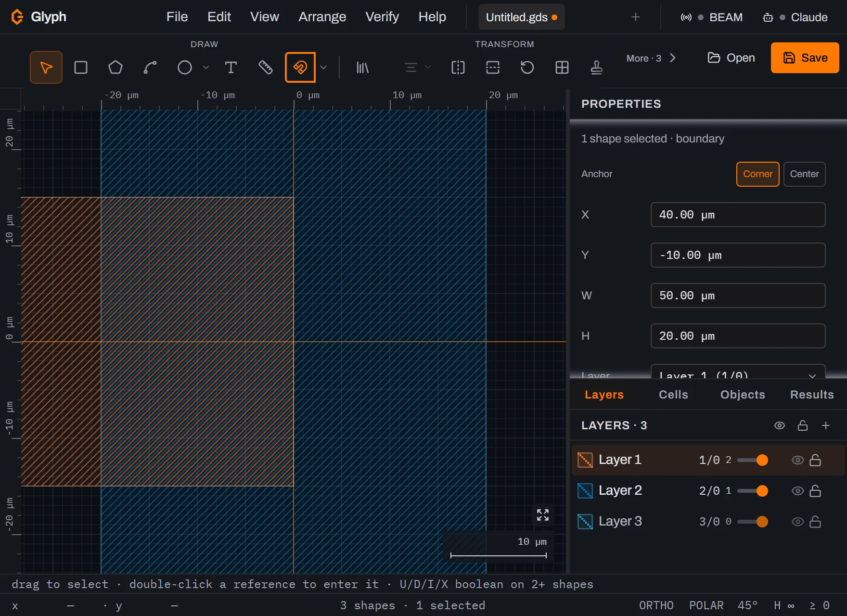
Task: Click the mirror horizontally transform icon
Action: click(458, 67)
